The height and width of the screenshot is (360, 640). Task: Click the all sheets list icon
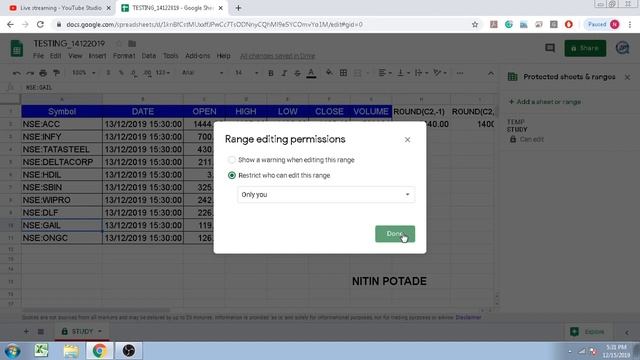(x=41, y=331)
